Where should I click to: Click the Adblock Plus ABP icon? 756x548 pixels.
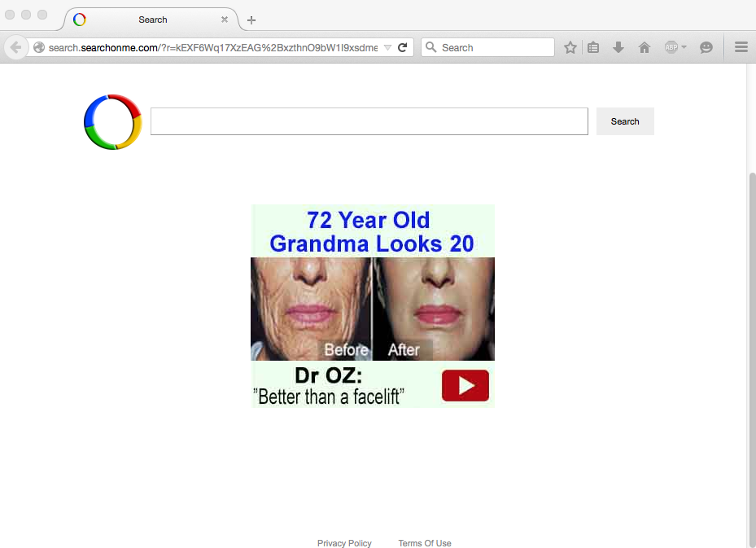(x=671, y=48)
